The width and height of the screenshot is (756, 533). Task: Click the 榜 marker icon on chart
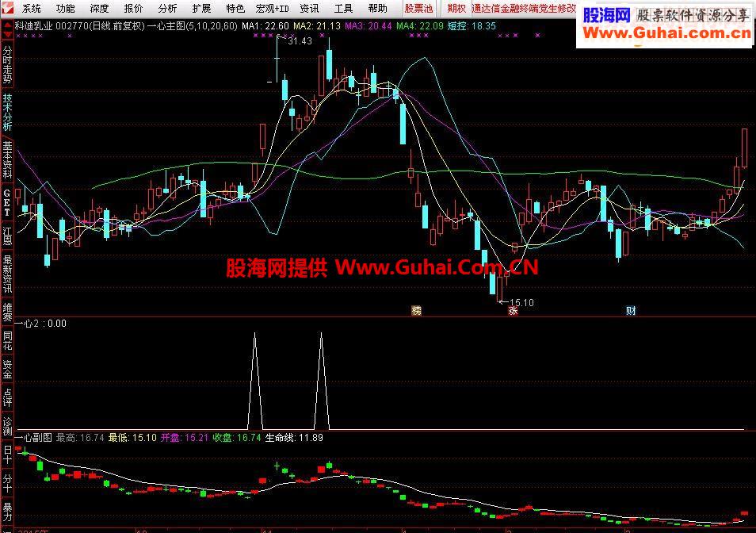point(416,311)
